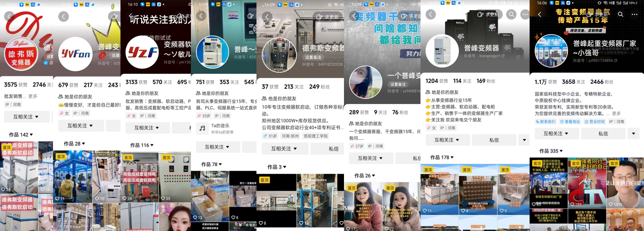Tap back arrow on profile with 679 获赞
The image size is (644, 231).
(64, 16)
